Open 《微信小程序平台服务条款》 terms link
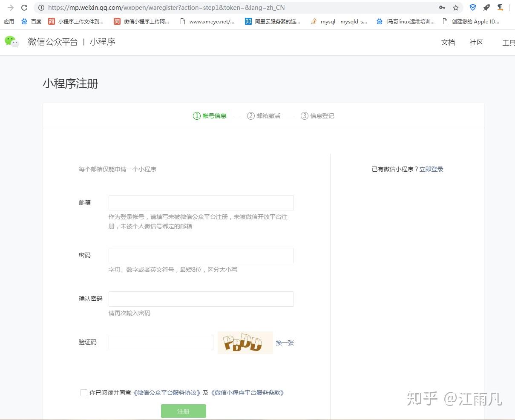The height and width of the screenshot is (420, 515). coord(247,392)
